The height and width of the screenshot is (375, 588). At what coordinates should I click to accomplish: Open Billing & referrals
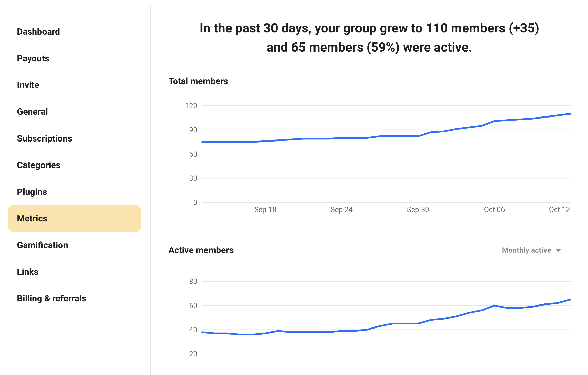click(x=52, y=298)
